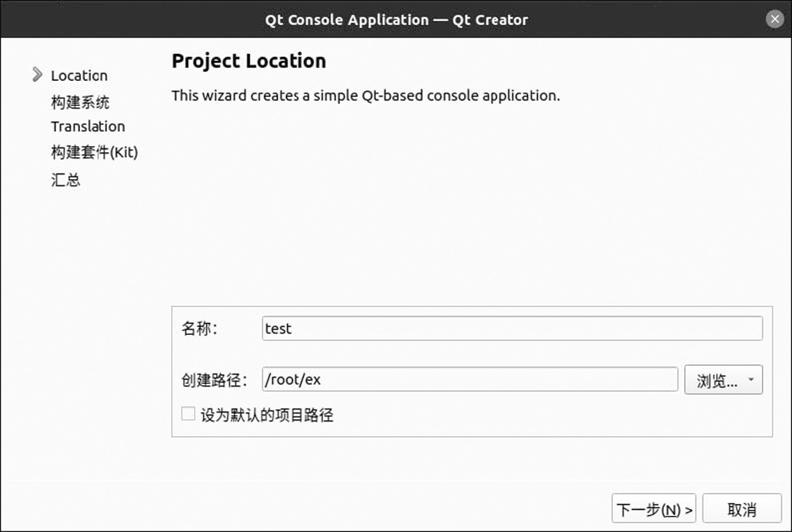Click the 取消 cancel button

[742, 508]
